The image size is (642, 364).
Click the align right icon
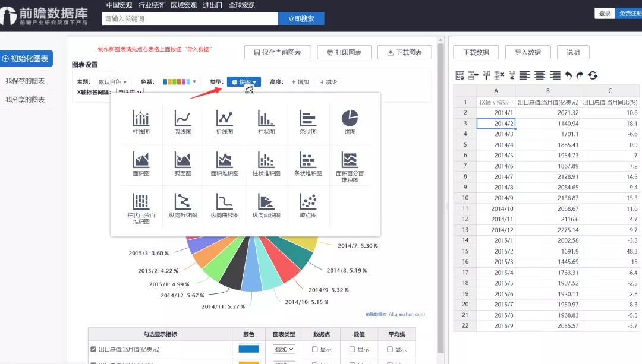click(555, 75)
